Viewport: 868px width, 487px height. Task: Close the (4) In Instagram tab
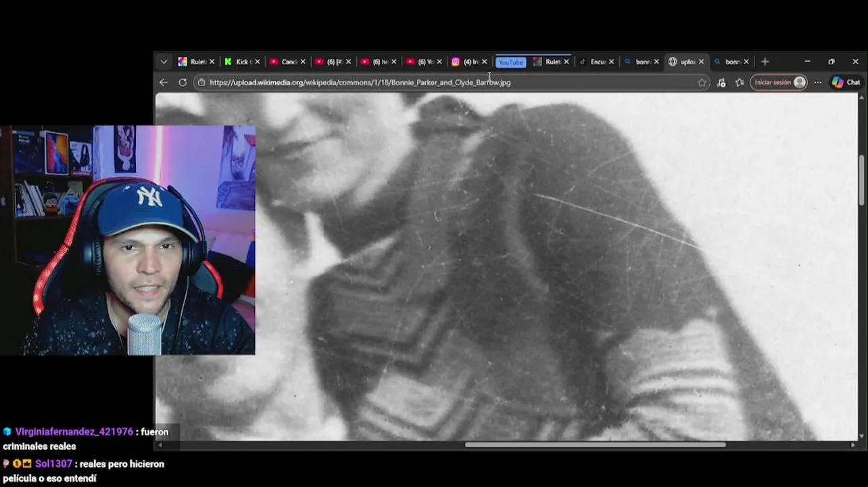484,62
